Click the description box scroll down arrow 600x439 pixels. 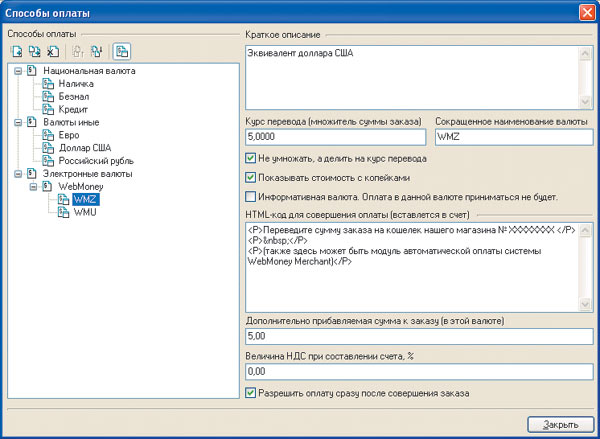[x=585, y=101]
